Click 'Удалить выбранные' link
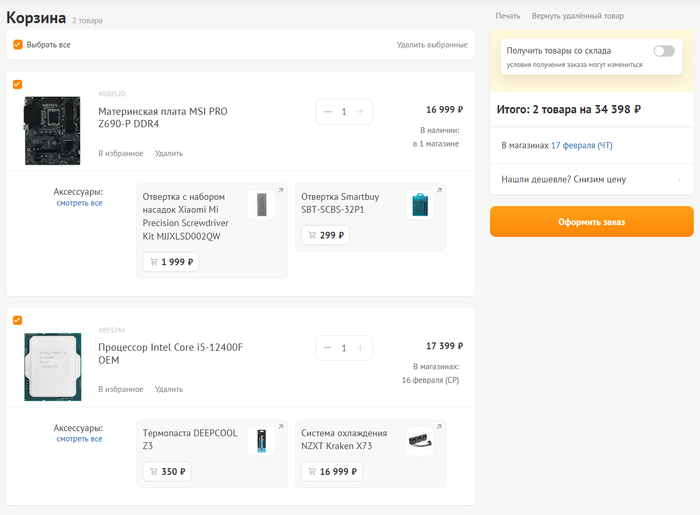The image size is (700, 515). click(431, 45)
